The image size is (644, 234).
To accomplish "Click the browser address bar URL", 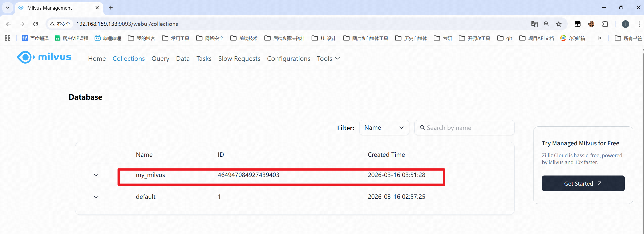I will [127, 24].
